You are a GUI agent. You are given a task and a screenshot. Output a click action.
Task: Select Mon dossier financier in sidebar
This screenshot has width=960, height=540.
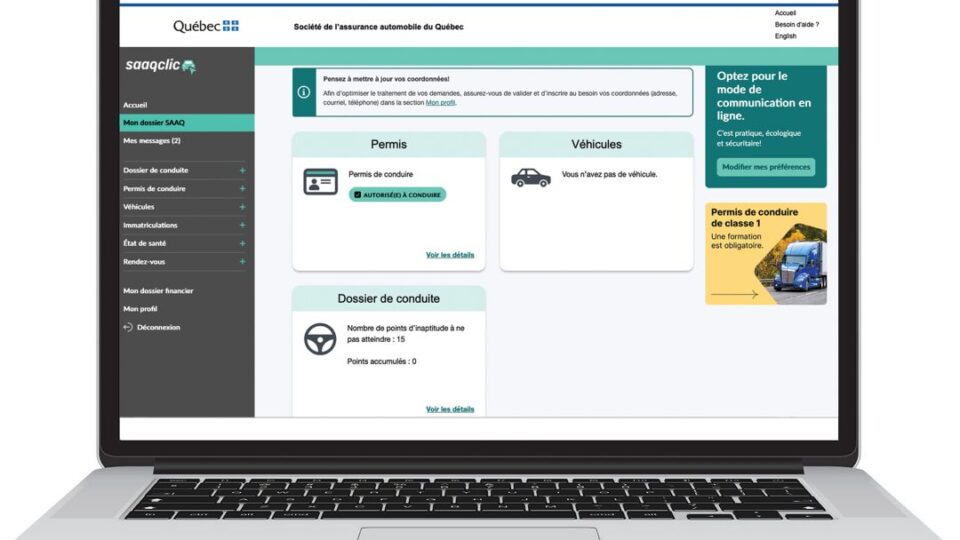pos(158,291)
